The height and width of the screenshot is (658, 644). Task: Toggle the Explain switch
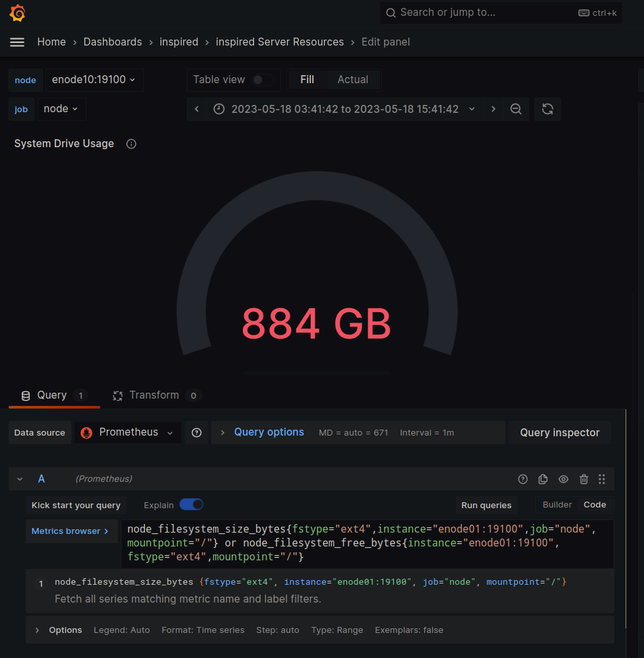tap(191, 505)
